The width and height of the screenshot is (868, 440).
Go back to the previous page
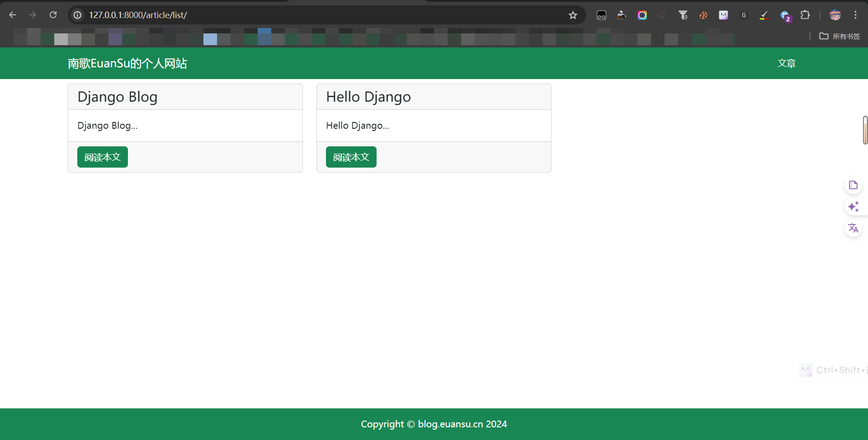(13, 15)
